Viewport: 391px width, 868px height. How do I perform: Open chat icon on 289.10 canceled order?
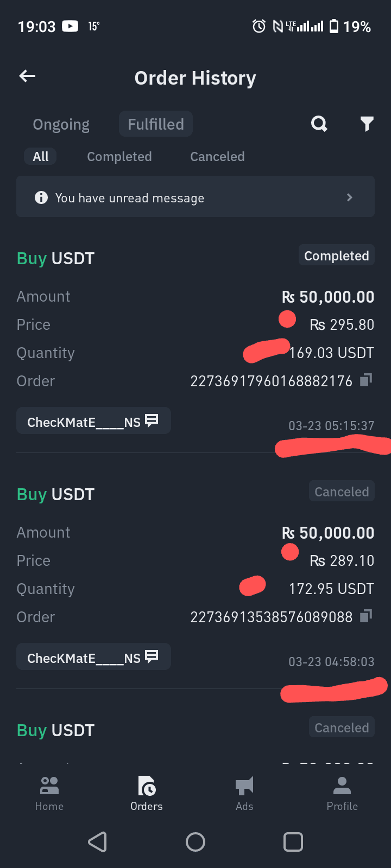click(x=152, y=656)
